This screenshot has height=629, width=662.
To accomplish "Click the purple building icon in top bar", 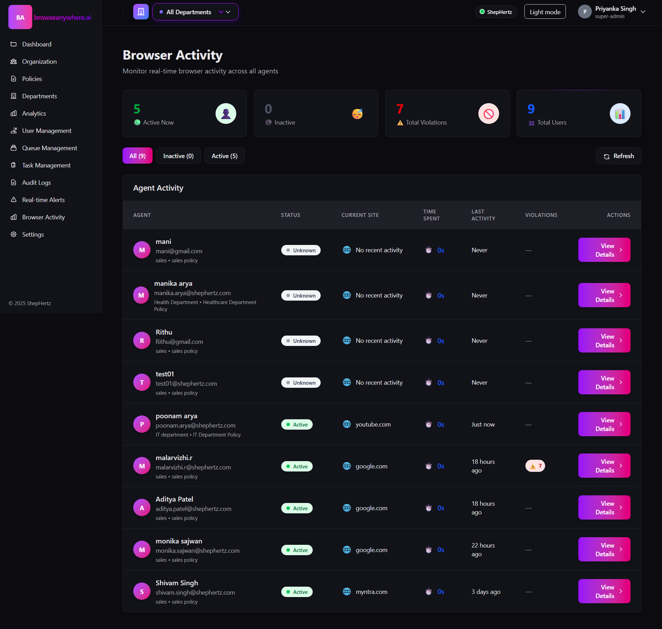I will [141, 12].
